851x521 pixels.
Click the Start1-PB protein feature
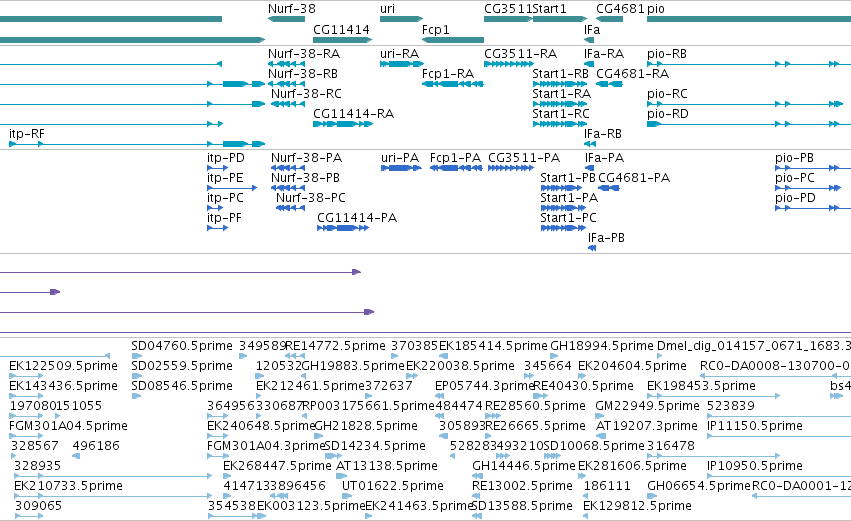(561, 188)
